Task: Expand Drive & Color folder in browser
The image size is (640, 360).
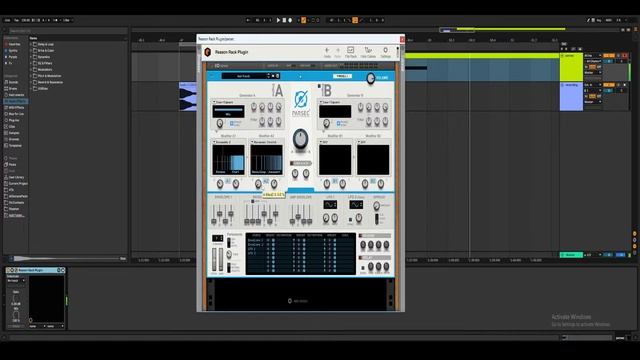Action: point(31,51)
